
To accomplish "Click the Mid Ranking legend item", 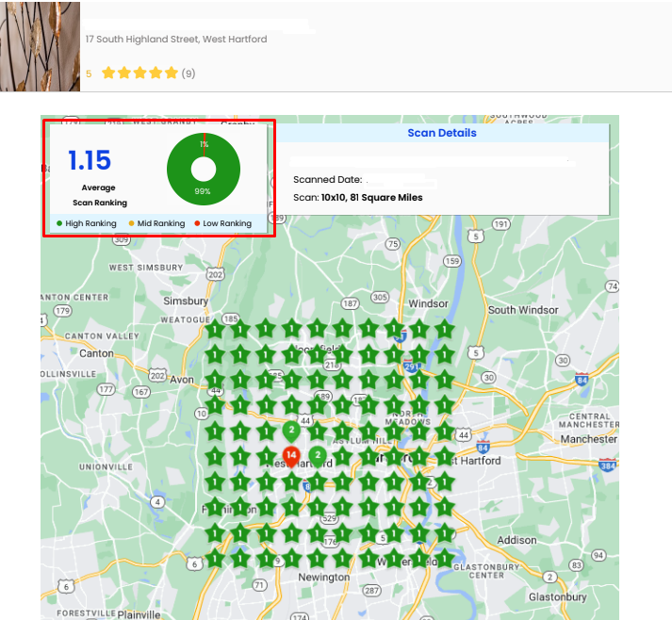I will [x=156, y=223].
